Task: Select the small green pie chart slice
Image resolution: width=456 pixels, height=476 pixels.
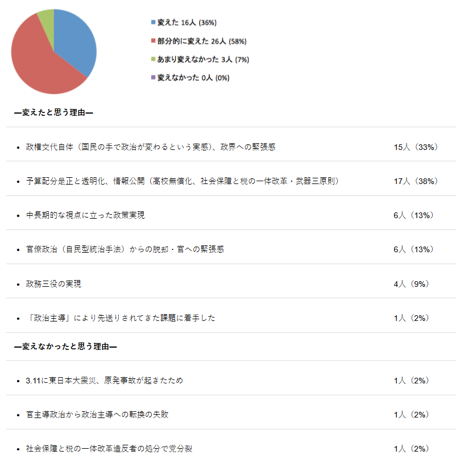Action: coord(47,18)
